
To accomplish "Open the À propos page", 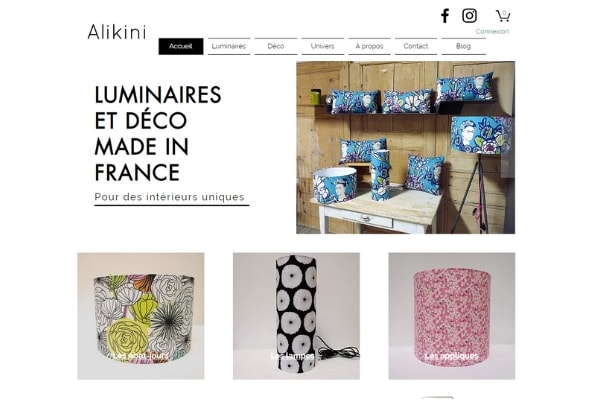I will (x=369, y=46).
